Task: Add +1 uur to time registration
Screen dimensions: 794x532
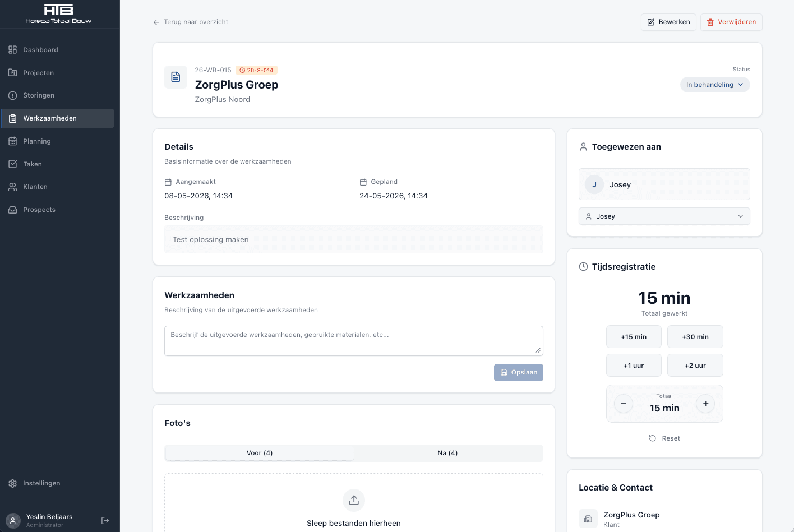Action: pos(634,366)
